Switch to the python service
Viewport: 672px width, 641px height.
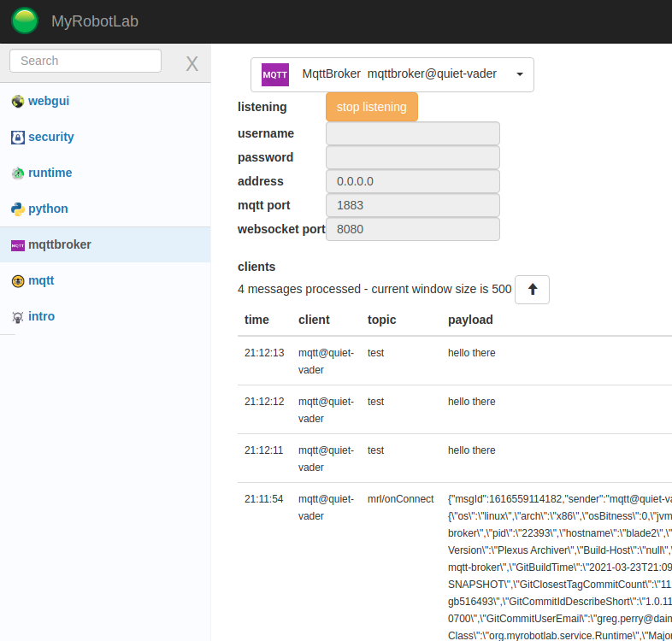[48, 209]
